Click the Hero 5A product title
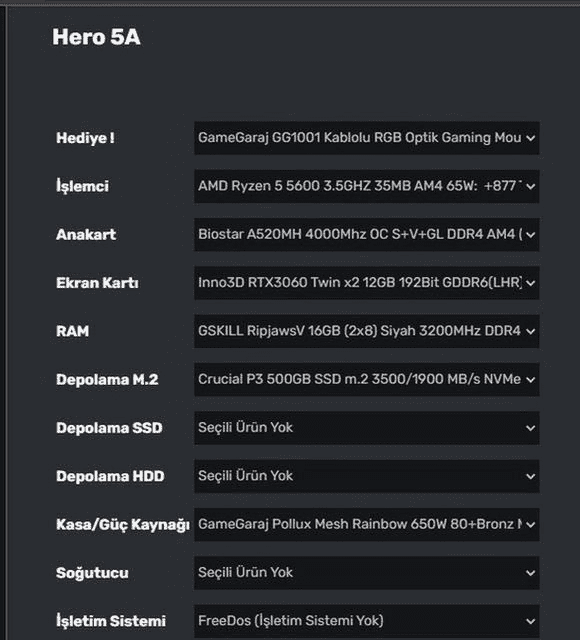The image size is (580, 640). point(96,37)
